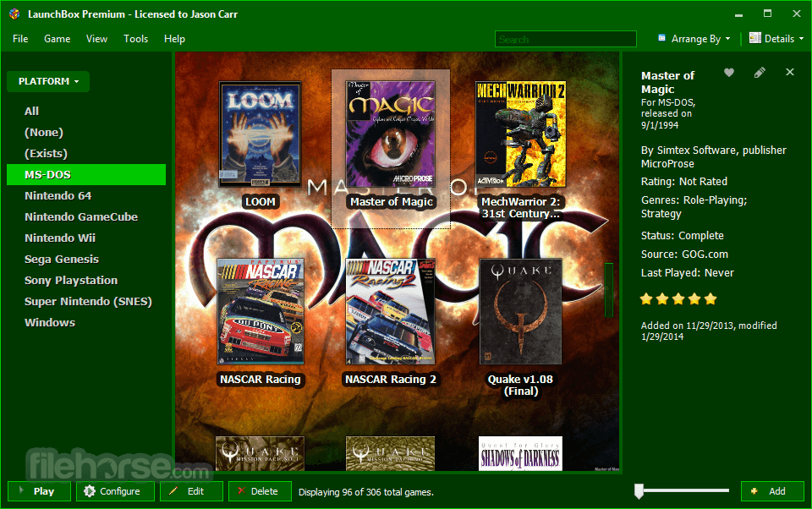Open the Tools menu
Viewport: 812px width, 509px height.
[135, 39]
